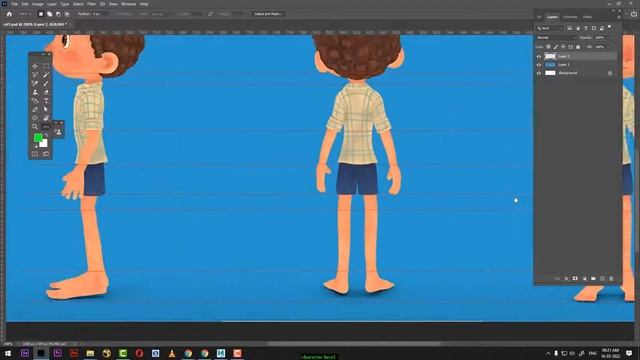Open the blend mode Normal dropdown
Screen dimensions: 640x360
pyautogui.click(x=556, y=38)
